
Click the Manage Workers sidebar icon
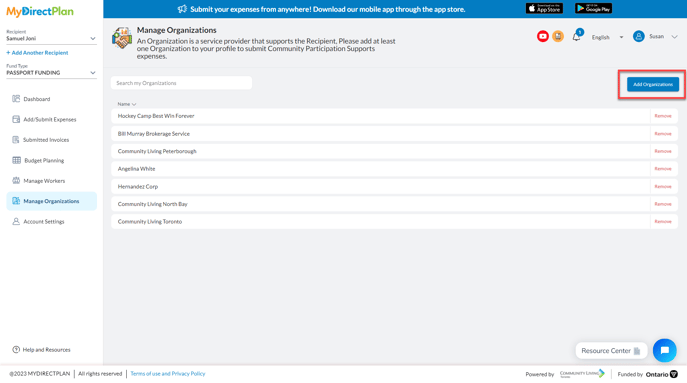16,181
